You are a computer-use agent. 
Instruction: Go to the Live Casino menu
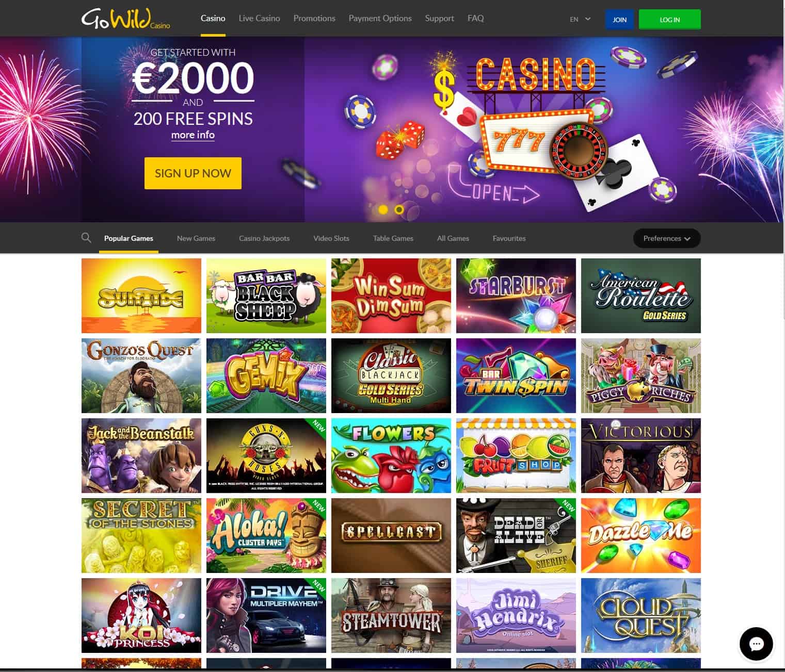pos(260,18)
